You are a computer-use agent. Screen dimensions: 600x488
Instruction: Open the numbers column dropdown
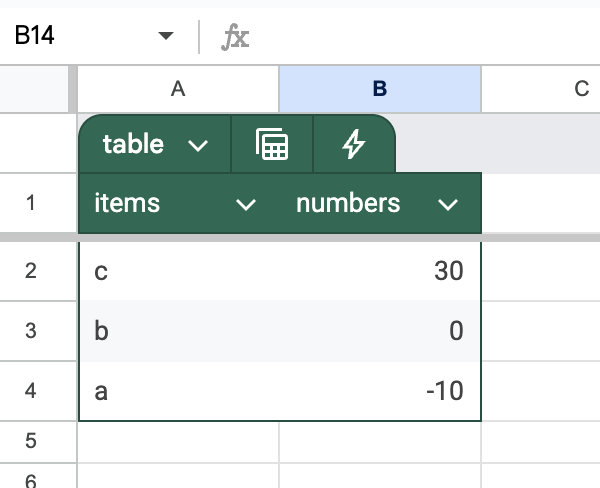(448, 204)
